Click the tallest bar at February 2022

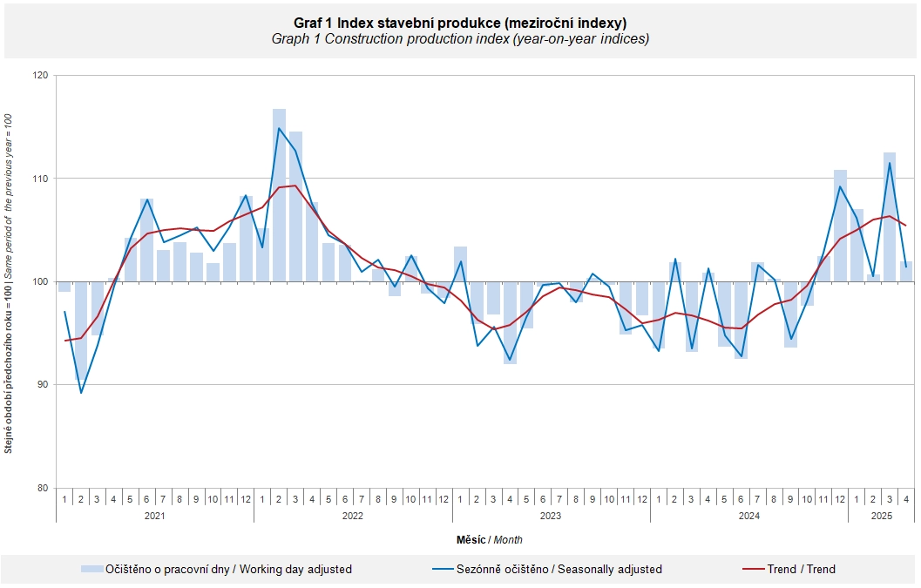[x=279, y=195]
